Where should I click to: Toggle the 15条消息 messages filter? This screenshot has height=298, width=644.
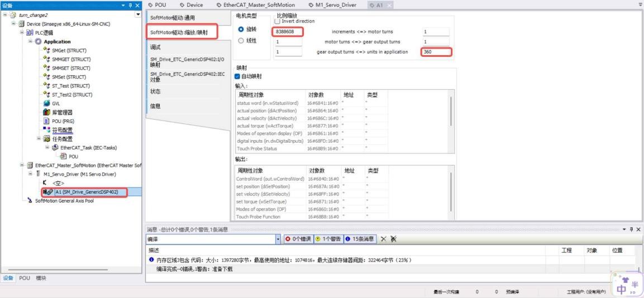[359, 239]
